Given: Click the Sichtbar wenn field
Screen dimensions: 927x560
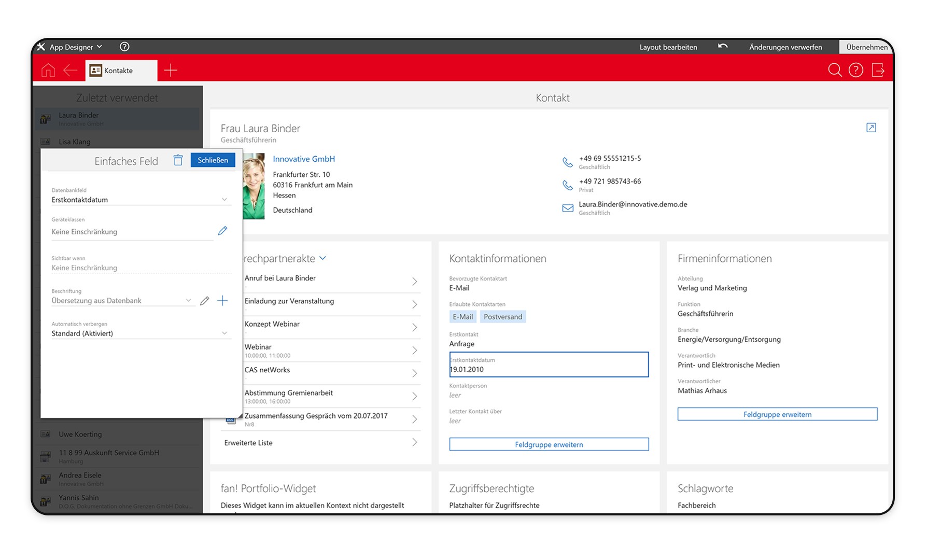Looking at the screenshot, I should tap(141, 268).
